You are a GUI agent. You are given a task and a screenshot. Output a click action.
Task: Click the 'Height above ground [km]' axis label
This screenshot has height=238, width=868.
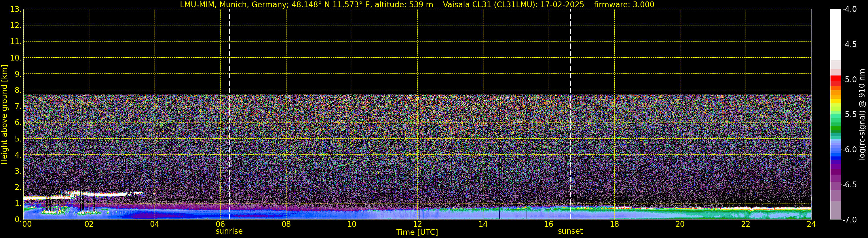pos(4,115)
